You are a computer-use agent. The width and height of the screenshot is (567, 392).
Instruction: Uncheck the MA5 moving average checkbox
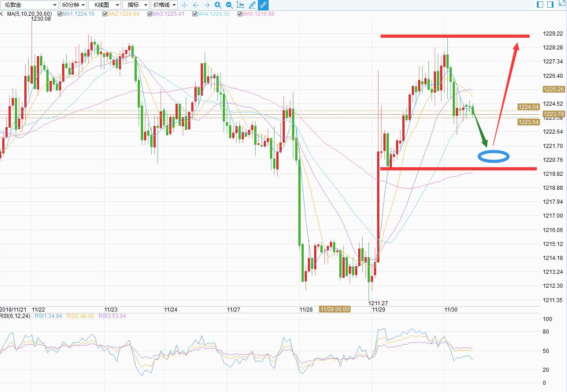pyautogui.click(x=240, y=14)
